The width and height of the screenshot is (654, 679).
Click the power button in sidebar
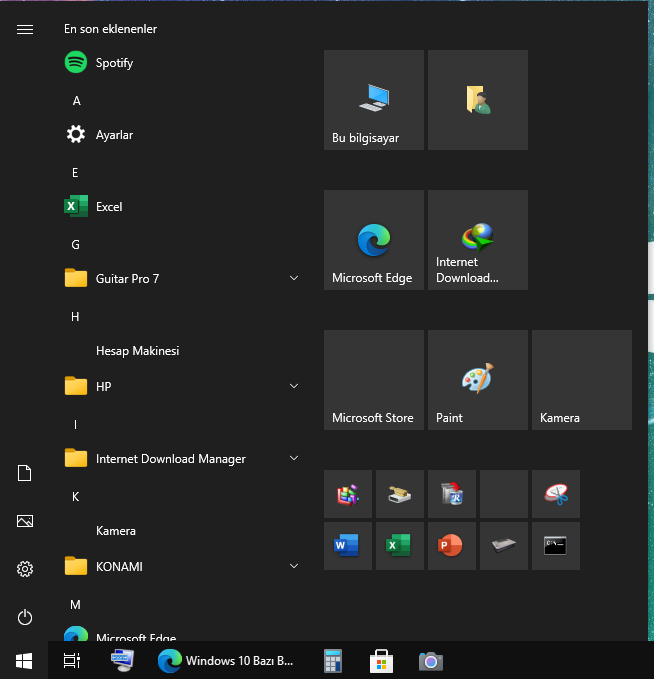(x=25, y=617)
